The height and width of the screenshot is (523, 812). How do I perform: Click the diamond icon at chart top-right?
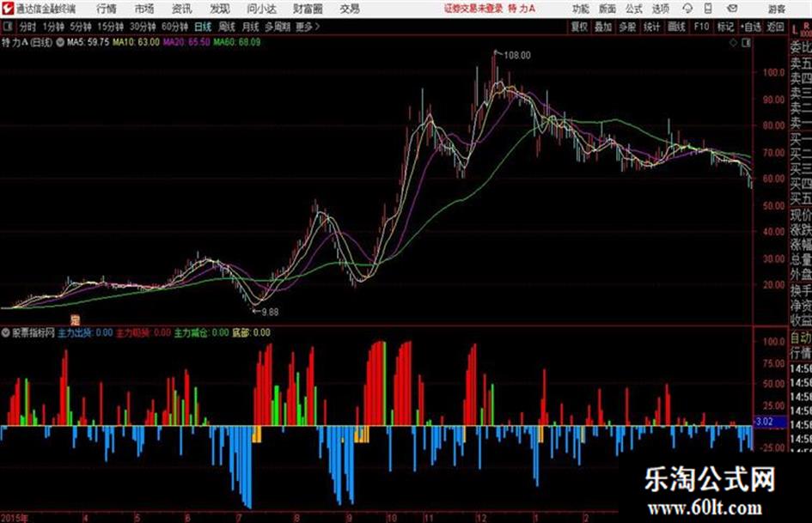coord(733,43)
